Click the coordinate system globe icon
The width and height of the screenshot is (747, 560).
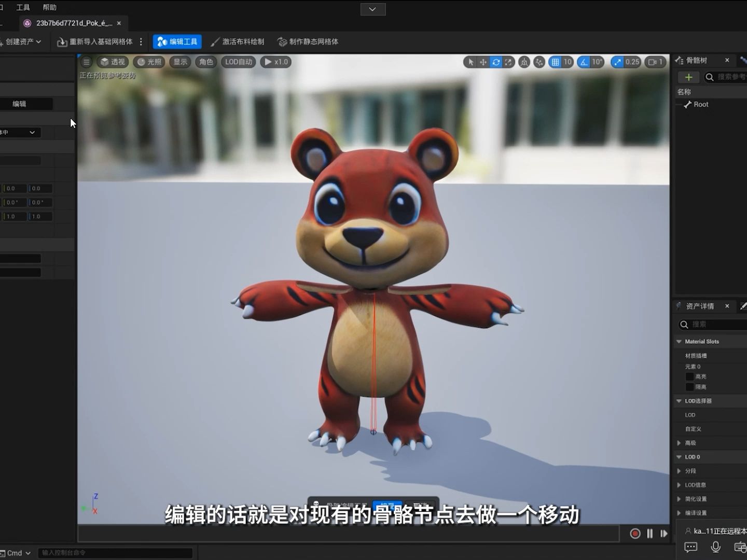(524, 62)
